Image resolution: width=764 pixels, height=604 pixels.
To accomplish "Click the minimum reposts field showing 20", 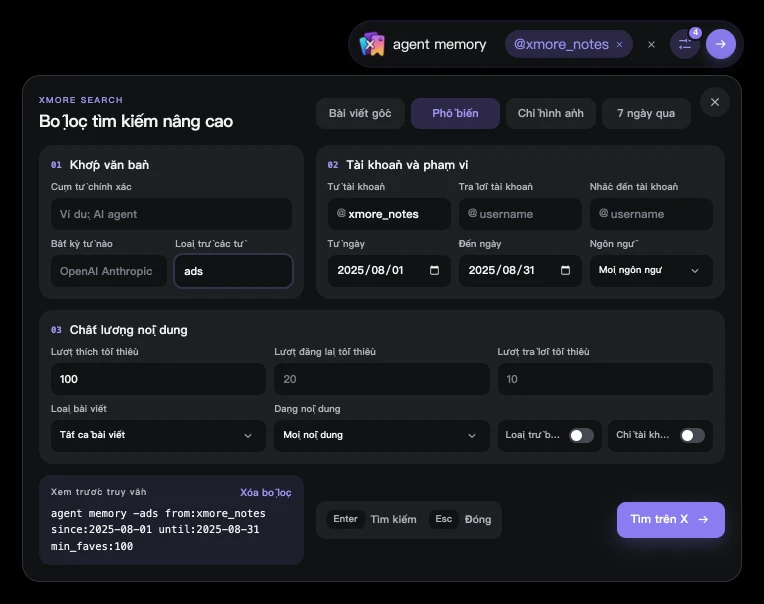I will 382,379.
